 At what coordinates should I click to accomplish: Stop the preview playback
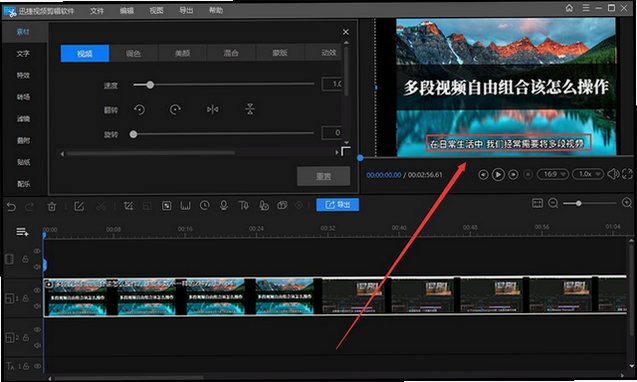click(528, 175)
